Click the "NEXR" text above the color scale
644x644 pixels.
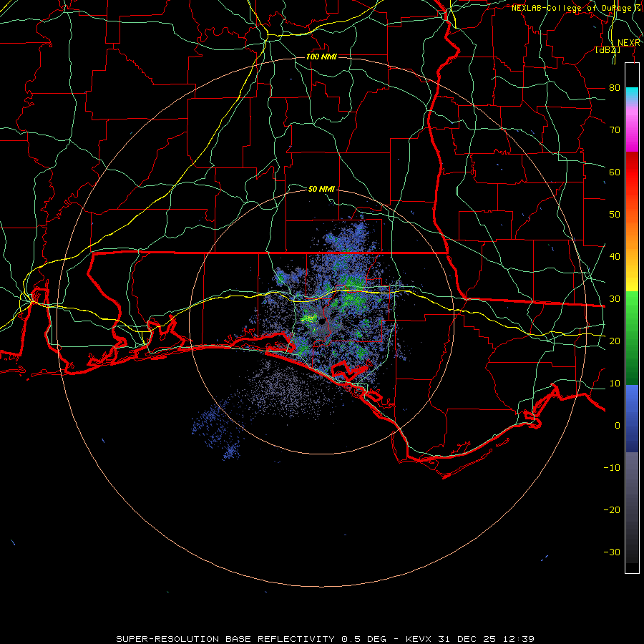click(x=629, y=43)
